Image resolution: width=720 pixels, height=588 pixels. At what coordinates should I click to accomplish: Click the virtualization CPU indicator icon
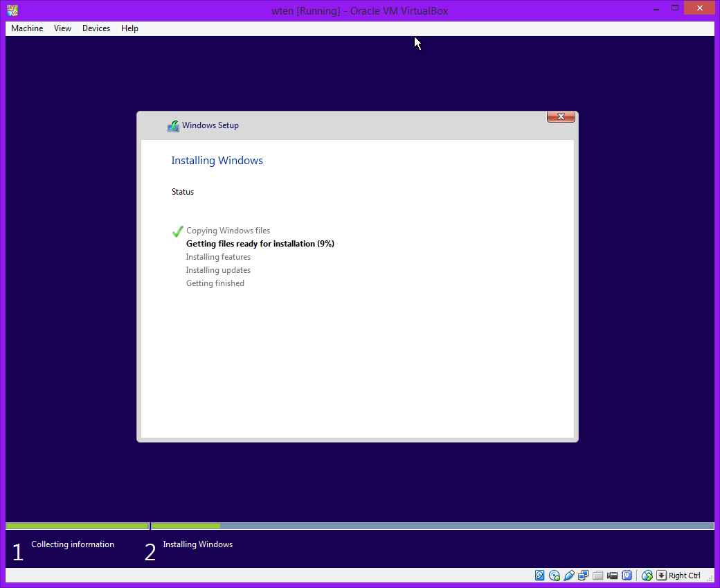pyautogui.click(x=627, y=576)
